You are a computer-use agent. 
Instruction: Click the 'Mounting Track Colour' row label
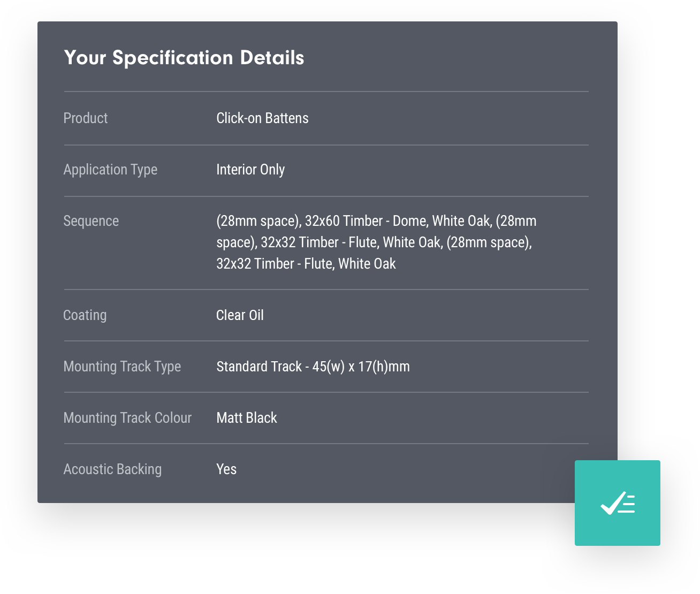127,417
